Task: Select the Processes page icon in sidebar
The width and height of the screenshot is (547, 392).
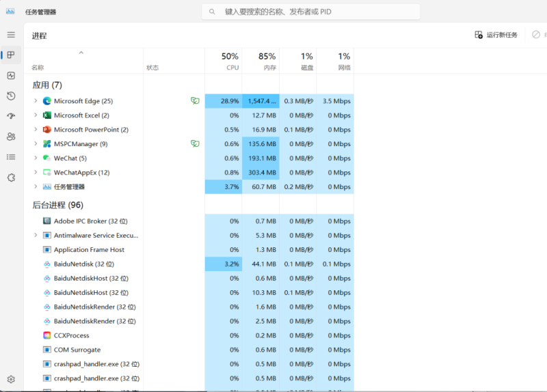Action: pos(11,55)
